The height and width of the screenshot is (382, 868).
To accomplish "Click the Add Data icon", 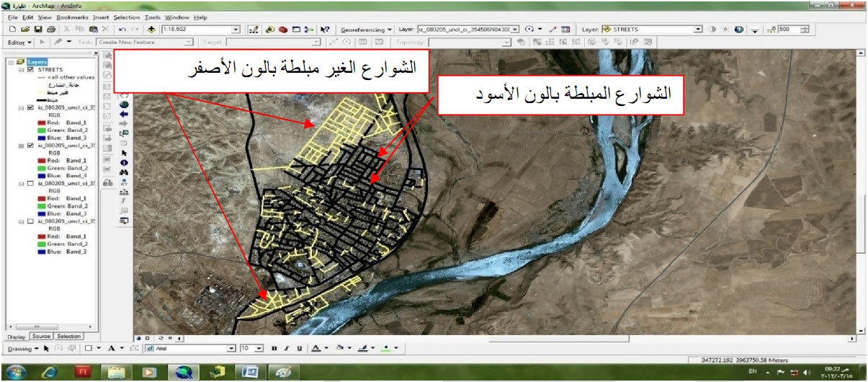I will pos(151,30).
